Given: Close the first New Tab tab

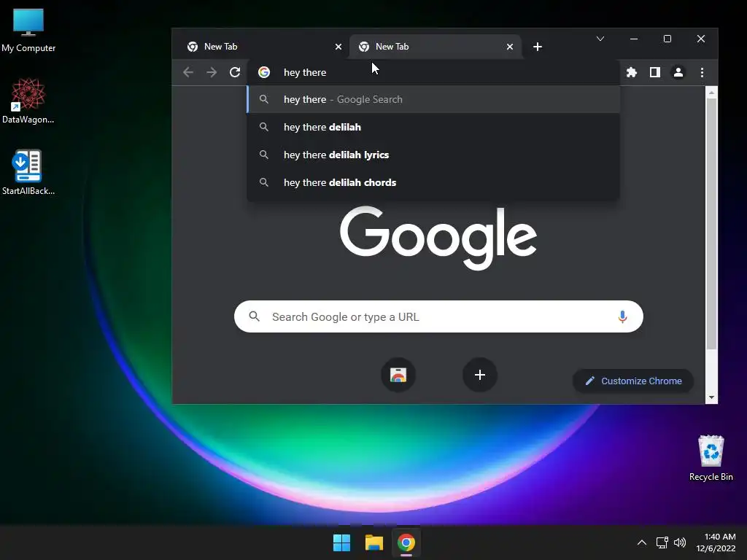Looking at the screenshot, I should coord(338,47).
